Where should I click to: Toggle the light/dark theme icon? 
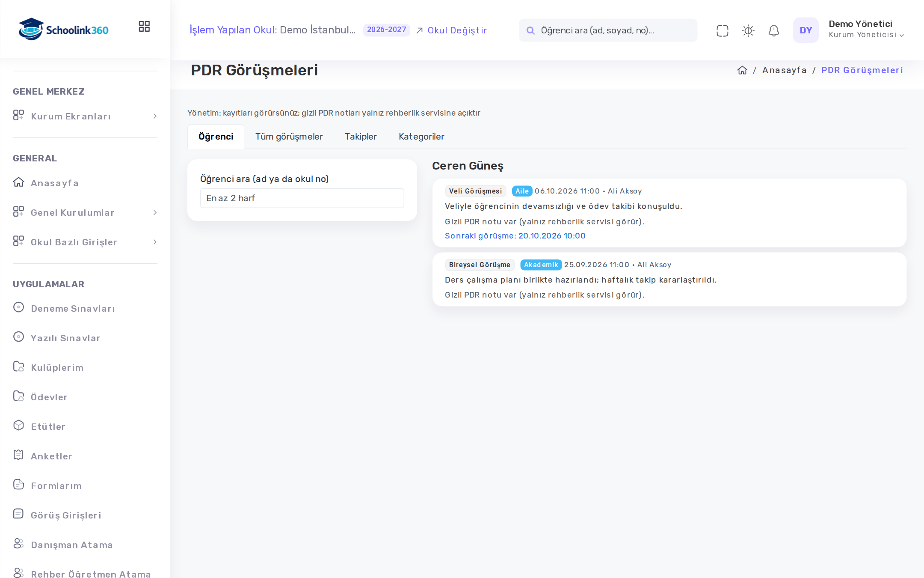pos(748,30)
